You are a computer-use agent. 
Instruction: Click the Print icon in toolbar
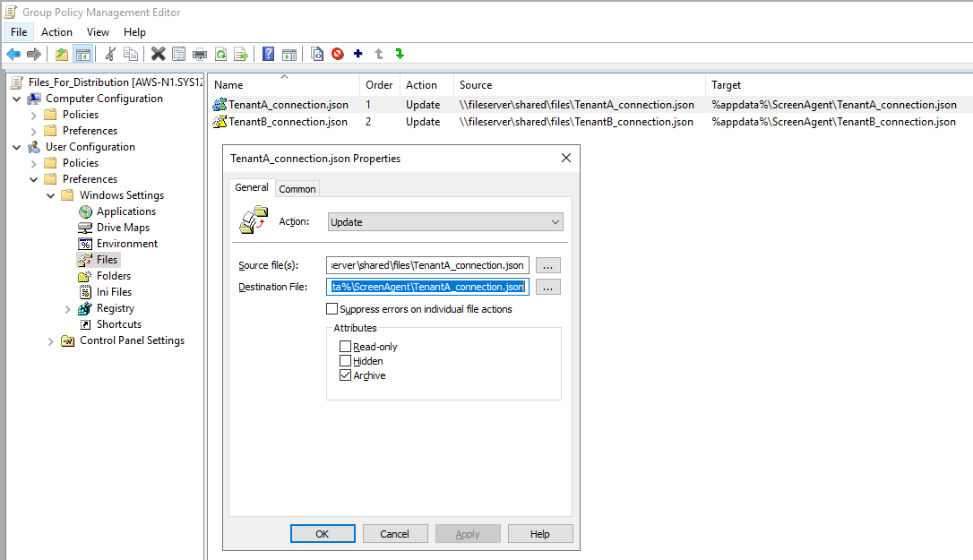coord(199,54)
